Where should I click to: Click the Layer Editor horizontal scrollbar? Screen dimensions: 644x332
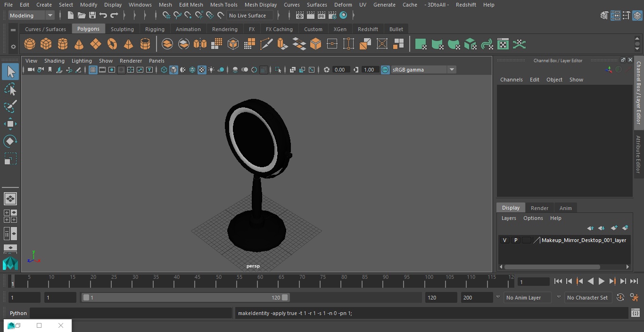tap(552, 267)
